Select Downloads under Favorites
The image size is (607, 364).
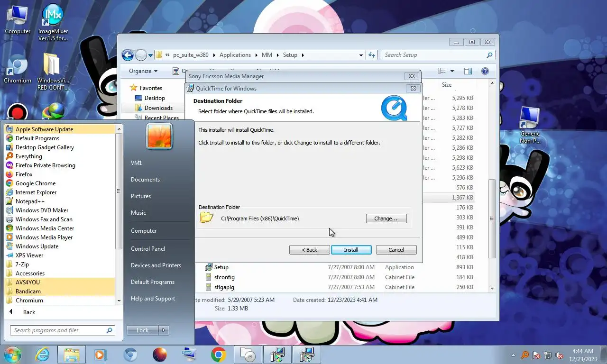tap(158, 108)
